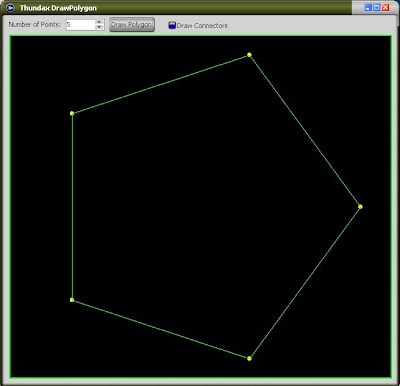
Task: Select the topmost yellow polygon vertex
Action: [249, 55]
